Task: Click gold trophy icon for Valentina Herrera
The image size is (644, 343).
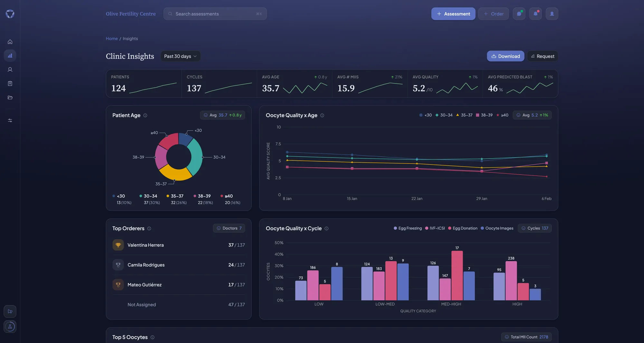Action: [118, 245]
